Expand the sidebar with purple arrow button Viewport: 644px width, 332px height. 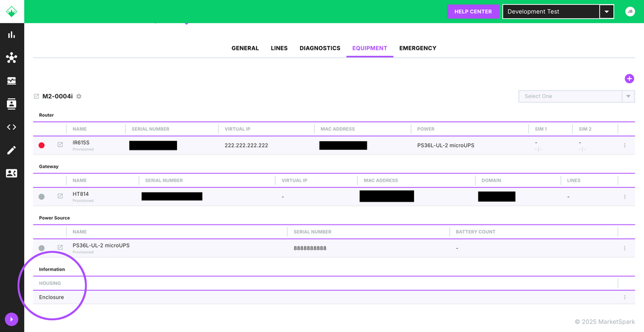point(11,319)
